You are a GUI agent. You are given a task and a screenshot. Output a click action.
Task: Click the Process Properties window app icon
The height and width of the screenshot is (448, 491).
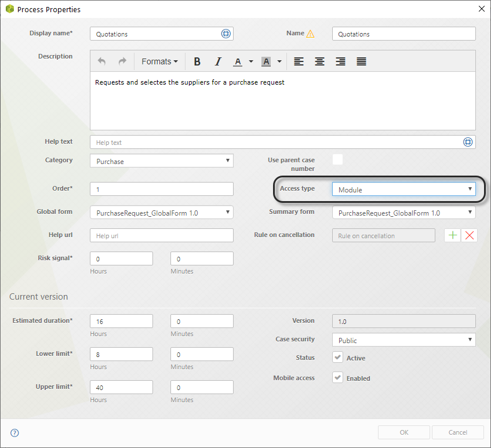pyautogui.click(x=10, y=9)
